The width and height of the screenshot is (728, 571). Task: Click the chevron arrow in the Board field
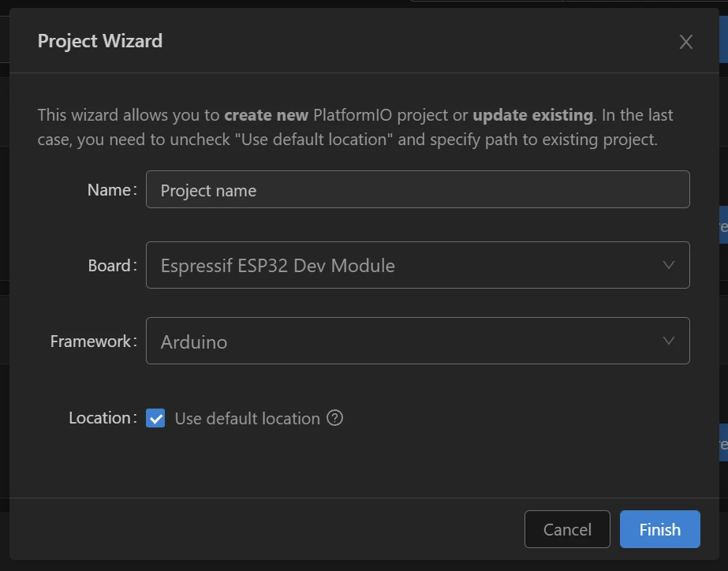point(669,265)
